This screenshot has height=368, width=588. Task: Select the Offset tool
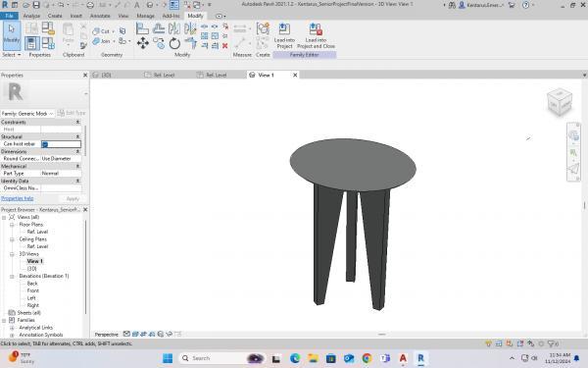coord(159,28)
